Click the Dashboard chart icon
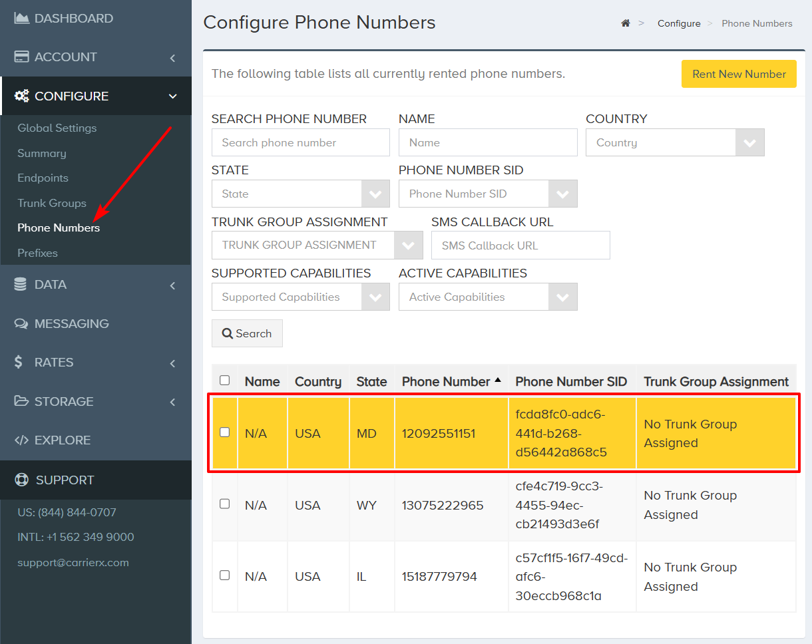The height and width of the screenshot is (644, 812). pyautogui.click(x=21, y=18)
